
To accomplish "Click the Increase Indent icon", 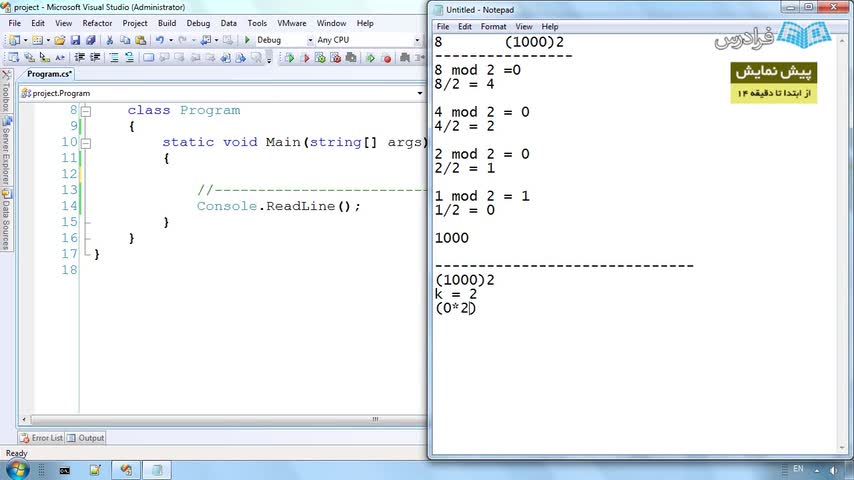I will coord(95,57).
